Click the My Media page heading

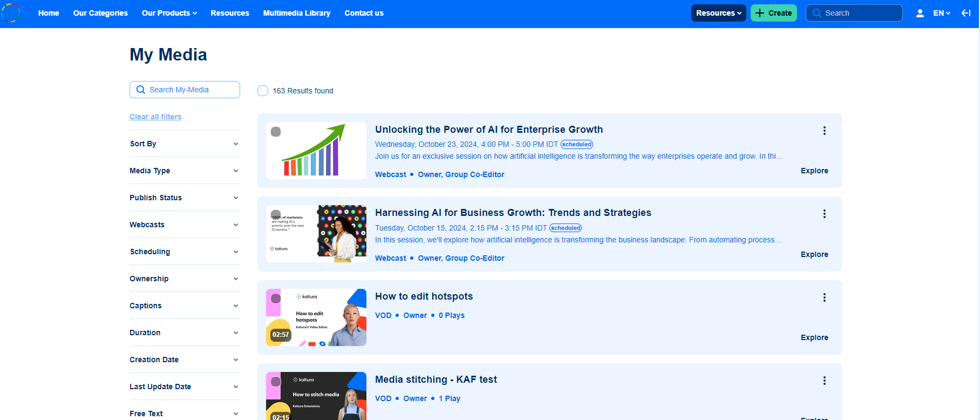point(168,55)
